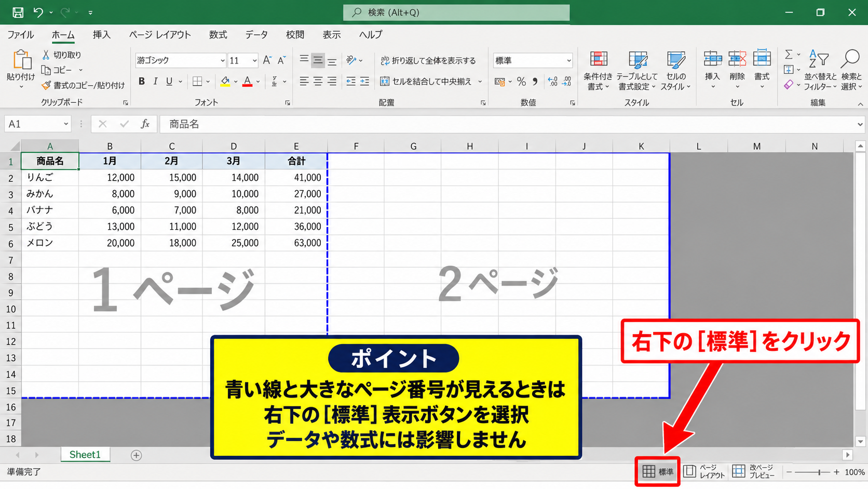Switch to the ページ レイアウト ribbon tab
The height and width of the screenshot is (489, 868).
pos(160,35)
